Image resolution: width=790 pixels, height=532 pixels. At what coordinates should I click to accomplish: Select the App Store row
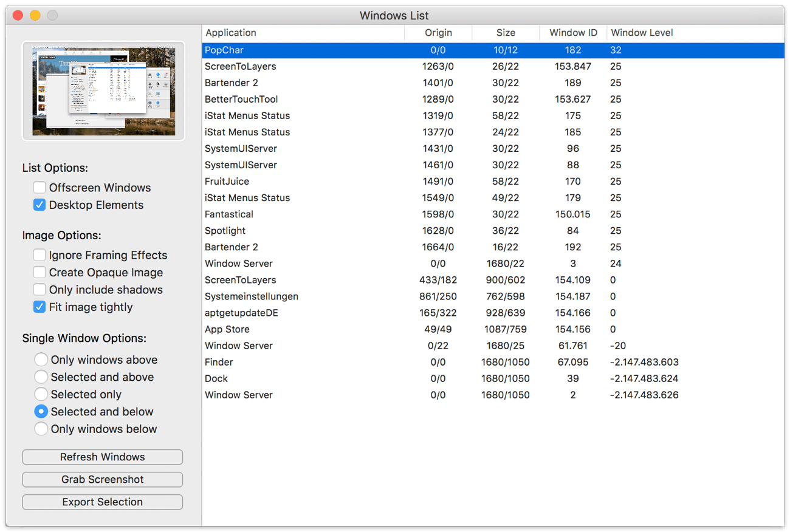coord(493,329)
